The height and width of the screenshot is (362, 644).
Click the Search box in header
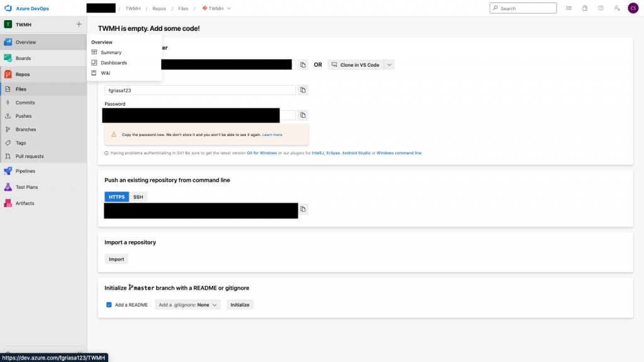coord(523,8)
